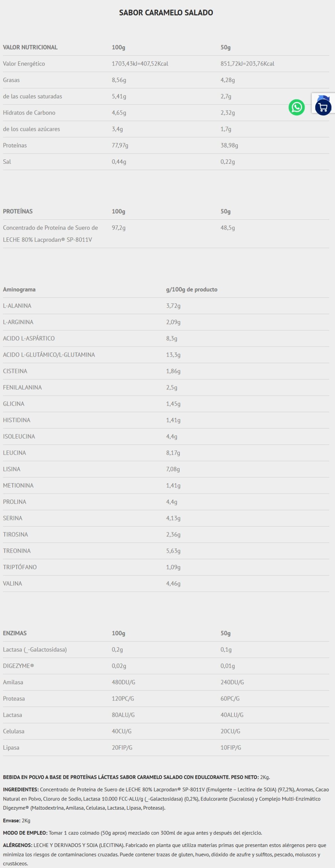This screenshot has width=335, height=868.
Task: Select the L-ALANINA row
Action: (17, 306)
